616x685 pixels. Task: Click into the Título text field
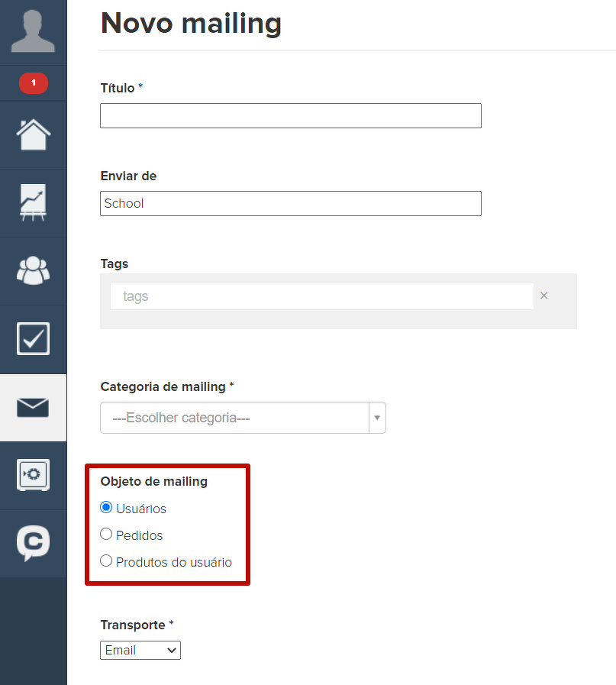(x=290, y=115)
